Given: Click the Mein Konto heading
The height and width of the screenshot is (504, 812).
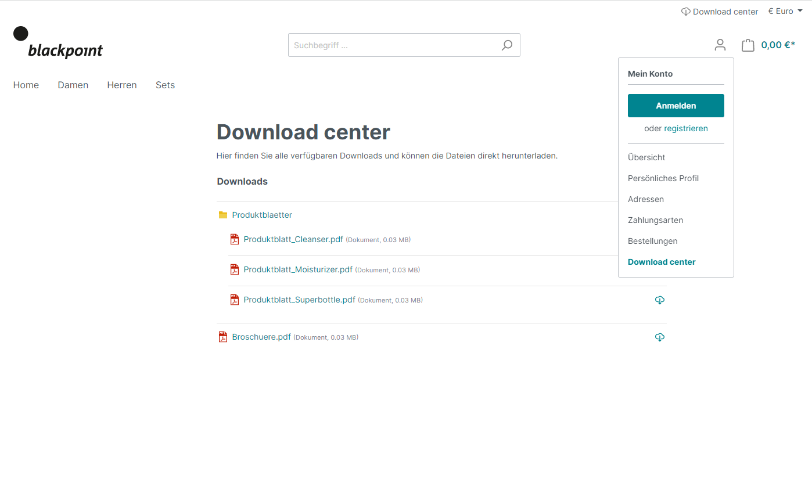Looking at the screenshot, I should tap(651, 74).
